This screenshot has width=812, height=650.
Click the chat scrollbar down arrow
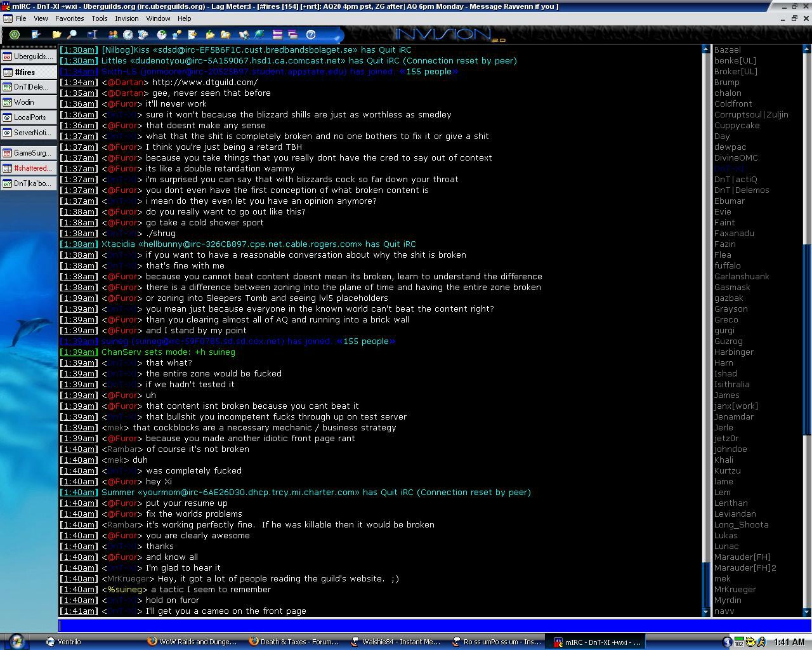(705, 612)
